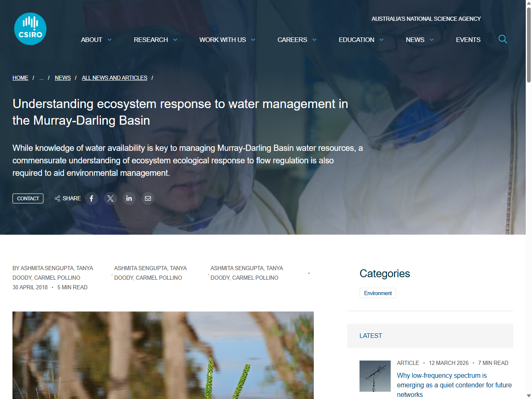Share the article on Facebook
532x399 pixels.
91,198
